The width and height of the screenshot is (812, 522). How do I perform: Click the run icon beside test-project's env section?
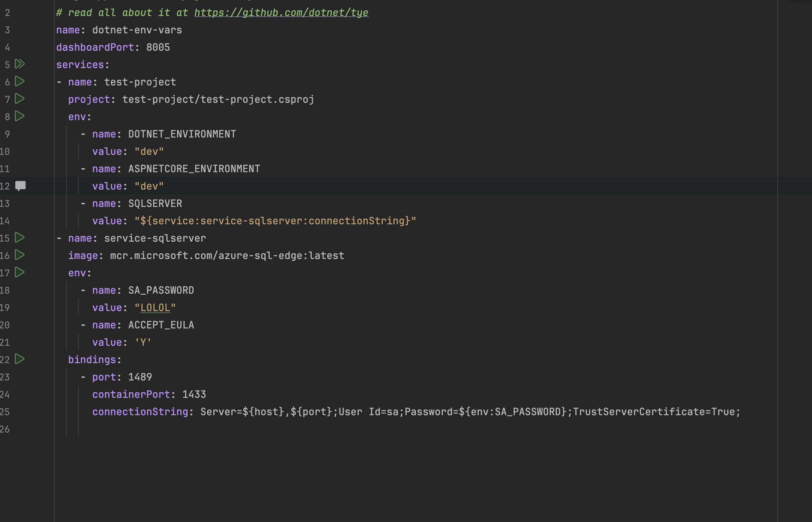coord(19,116)
